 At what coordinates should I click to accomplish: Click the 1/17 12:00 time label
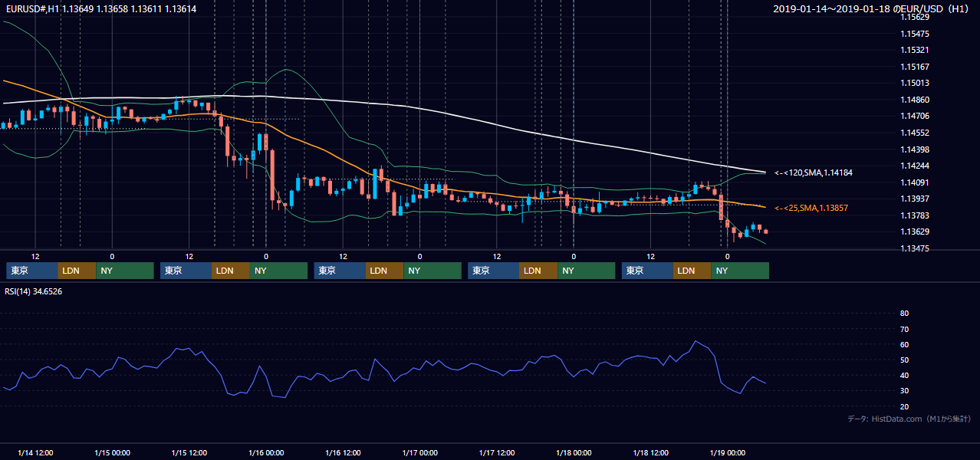pos(497,452)
